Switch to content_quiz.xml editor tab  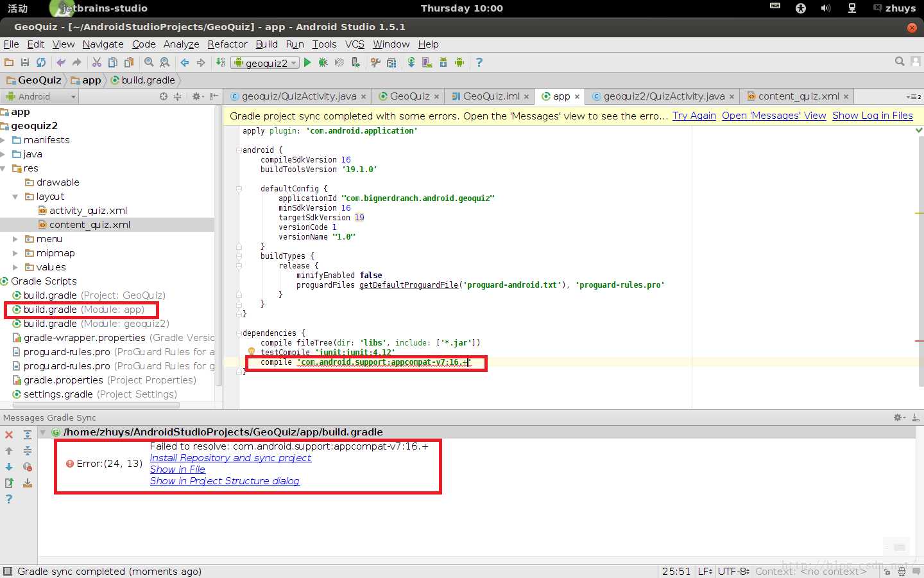798,96
